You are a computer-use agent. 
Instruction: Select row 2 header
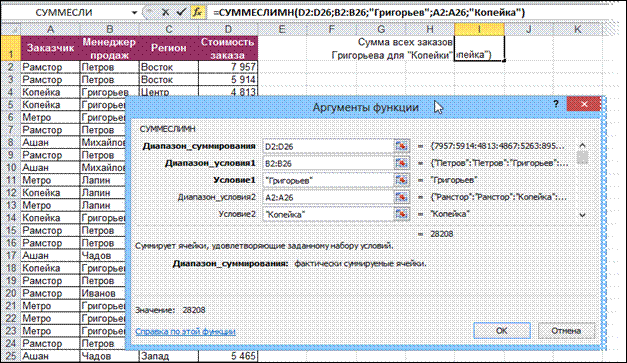[x=11, y=67]
